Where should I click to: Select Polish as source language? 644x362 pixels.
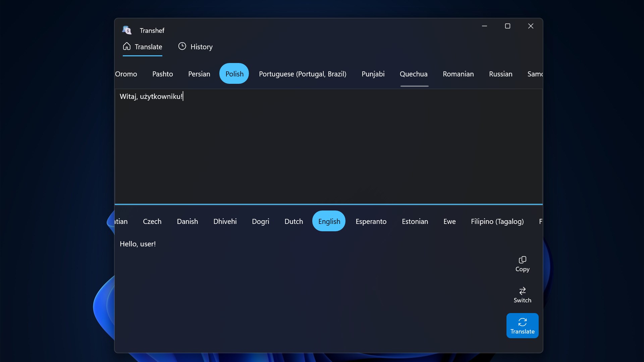[x=234, y=74]
